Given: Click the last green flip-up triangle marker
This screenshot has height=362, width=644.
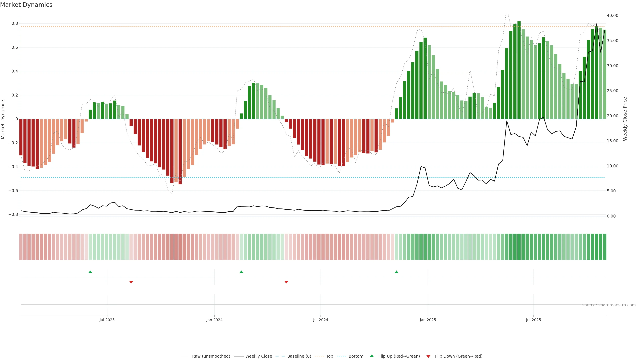Looking at the screenshot, I should (x=396, y=272).
